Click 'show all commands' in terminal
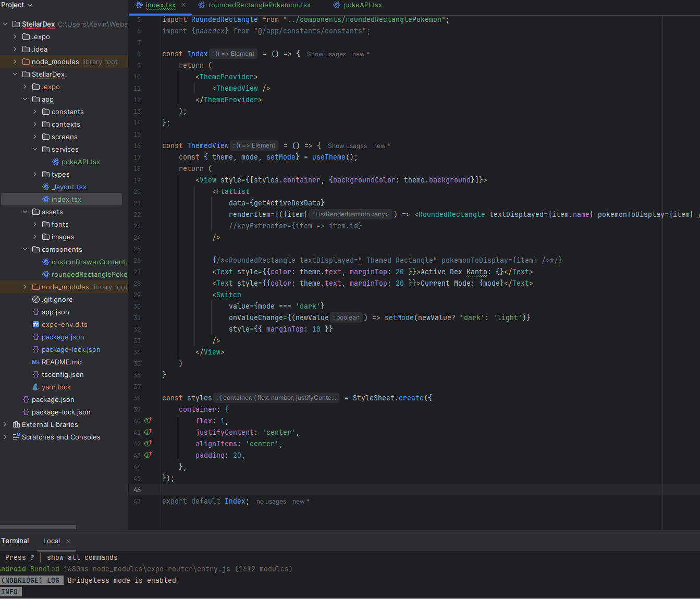The height and width of the screenshot is (599, 700). 82,557
